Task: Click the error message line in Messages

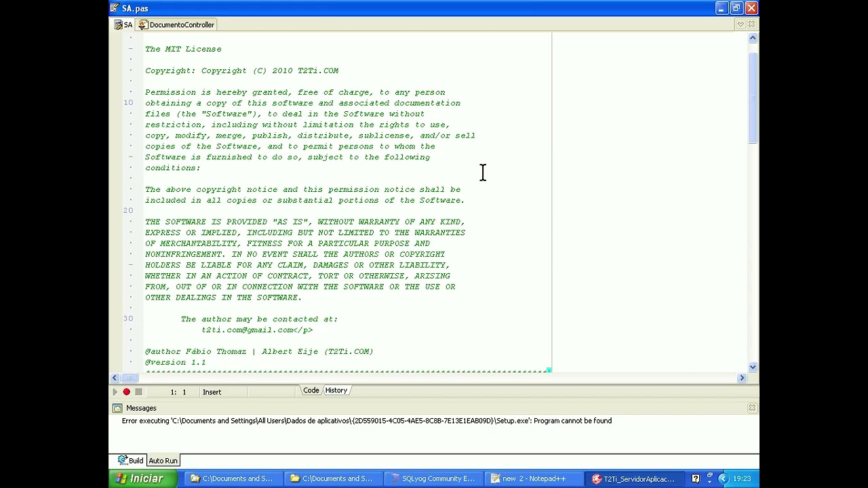Action: click(367, 421)
